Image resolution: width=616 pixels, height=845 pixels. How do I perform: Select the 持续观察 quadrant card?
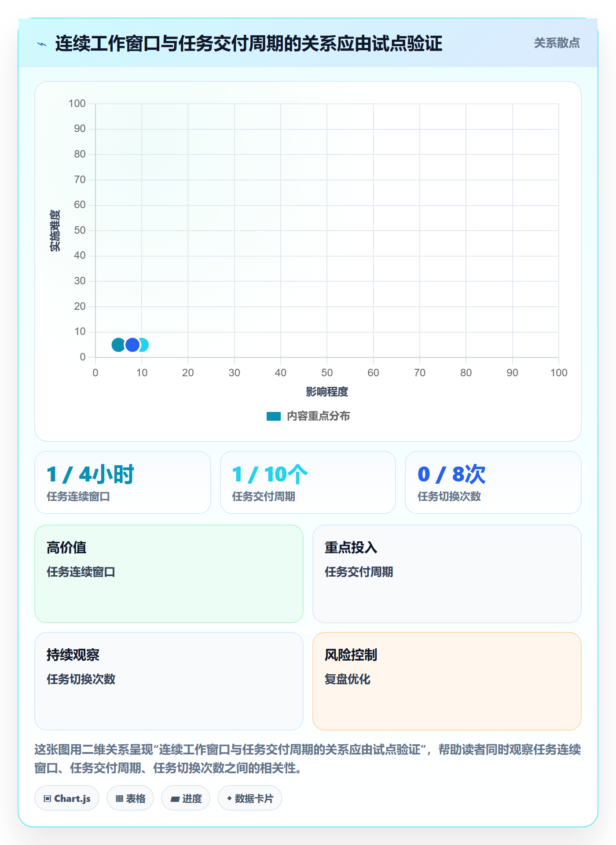pyautogui.click(x=169, y=681)
